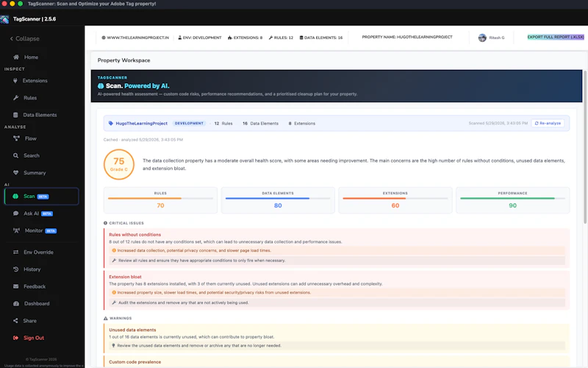Open the Extensions menu item
This screenshot has height=368, width=588.
tap(35, 81)
